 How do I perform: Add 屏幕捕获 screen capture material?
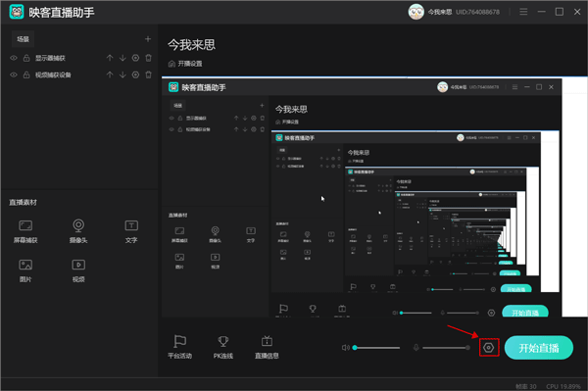pyautogui.click(x=25, y=231)
